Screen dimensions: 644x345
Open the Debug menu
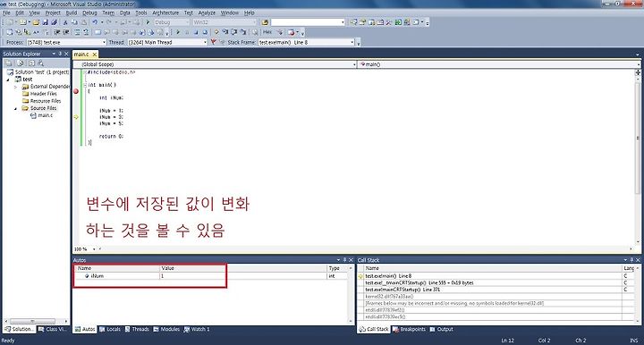89,13
